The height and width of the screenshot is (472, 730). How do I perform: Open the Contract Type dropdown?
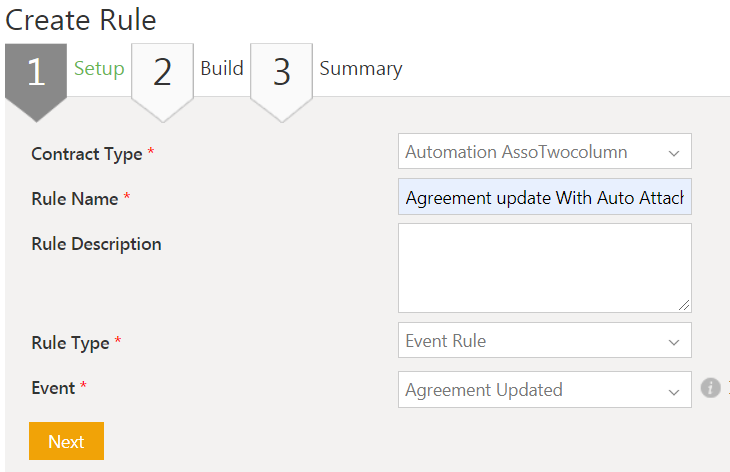[x=544, y=152]
